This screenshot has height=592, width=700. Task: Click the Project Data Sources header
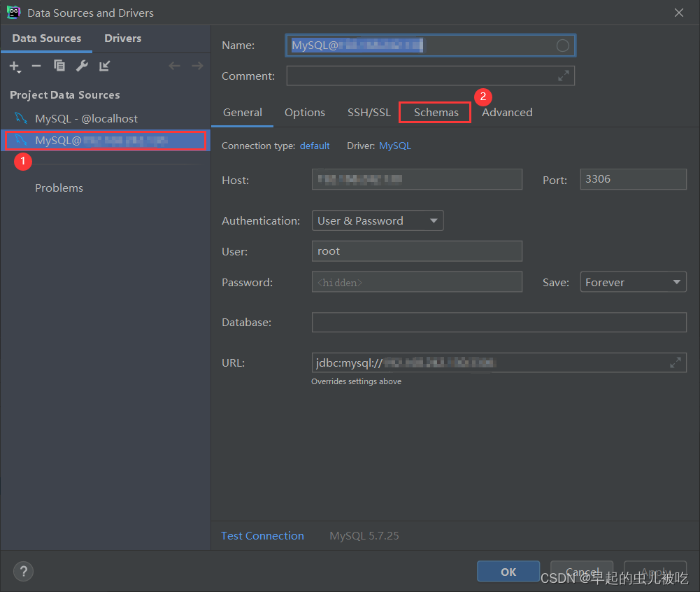pyautogui.click(x=65, y=95)
